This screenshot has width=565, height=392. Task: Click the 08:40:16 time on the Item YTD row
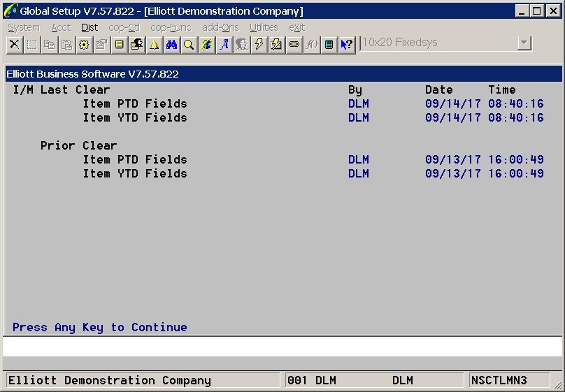(516, 117)
